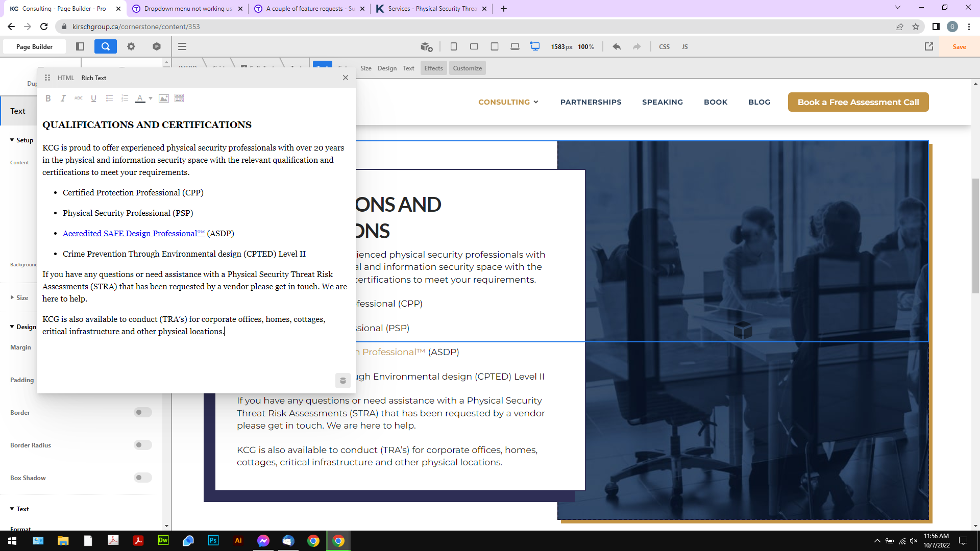Insert a bulleted list in editor
The height and width of the screenshot is (551, 980).
[109, 98]
